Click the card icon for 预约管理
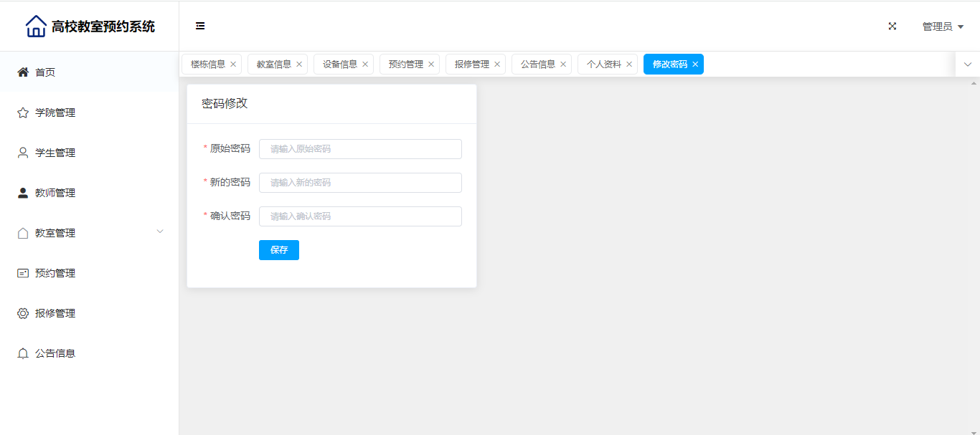The image size is (980, 435). tap(23, 273)
